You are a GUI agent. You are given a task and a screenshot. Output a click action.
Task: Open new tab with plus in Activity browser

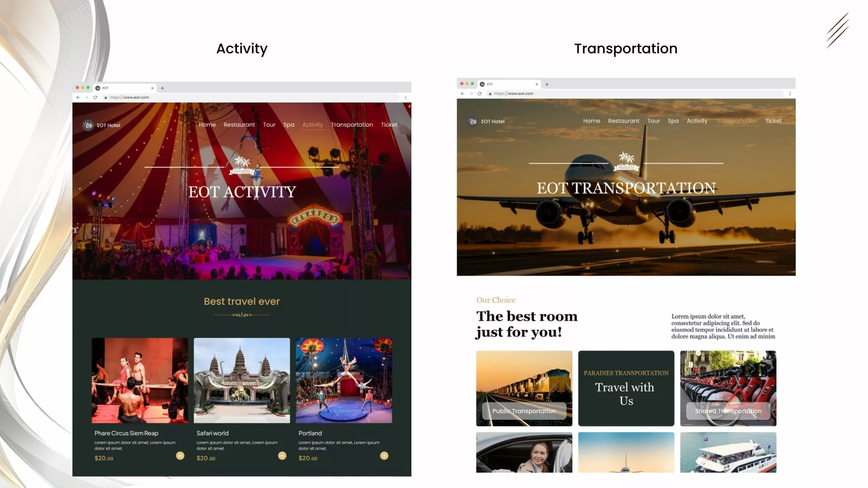pos(162,88)
